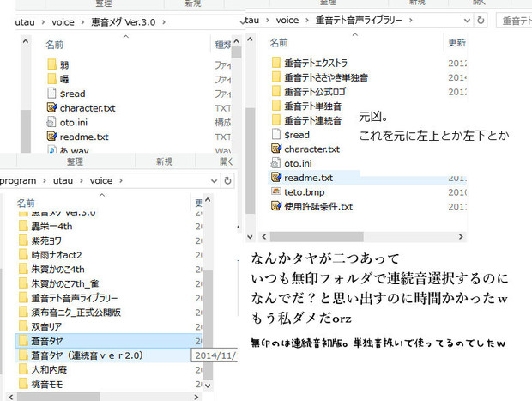Screen dimensions: 532x401
Task: Select the 蒼音タヤ folder icon
Action: 23,341
